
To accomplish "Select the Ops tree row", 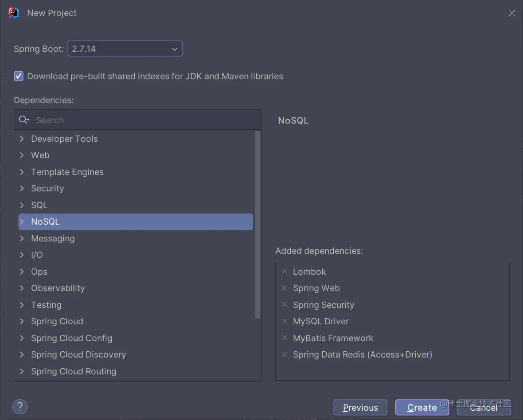I will coord(136,272).
